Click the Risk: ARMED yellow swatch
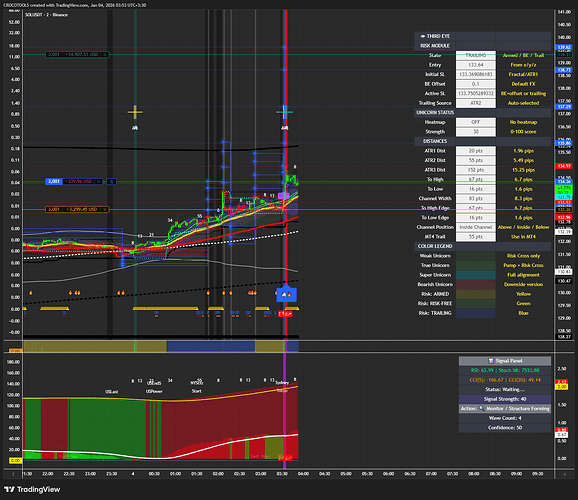The width and height of the screenshot is (578, 500). pos(476,294)
